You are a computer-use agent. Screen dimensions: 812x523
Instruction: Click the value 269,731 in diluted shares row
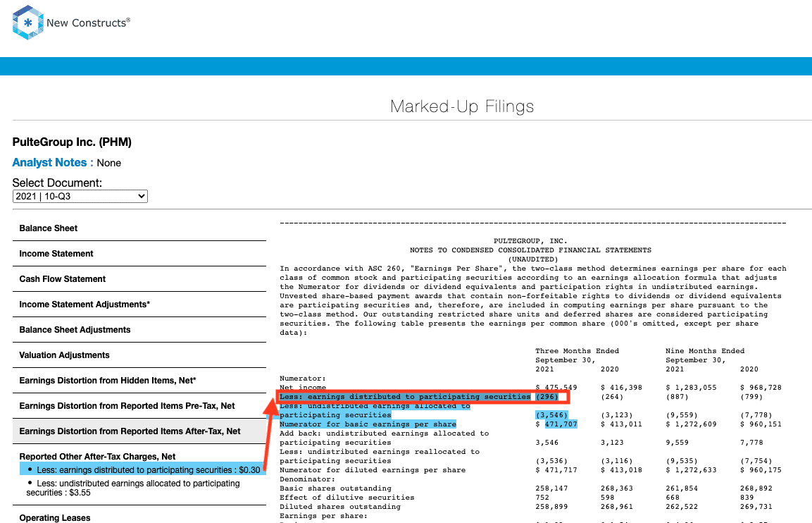pyautogui.click(x=756, y=506)
